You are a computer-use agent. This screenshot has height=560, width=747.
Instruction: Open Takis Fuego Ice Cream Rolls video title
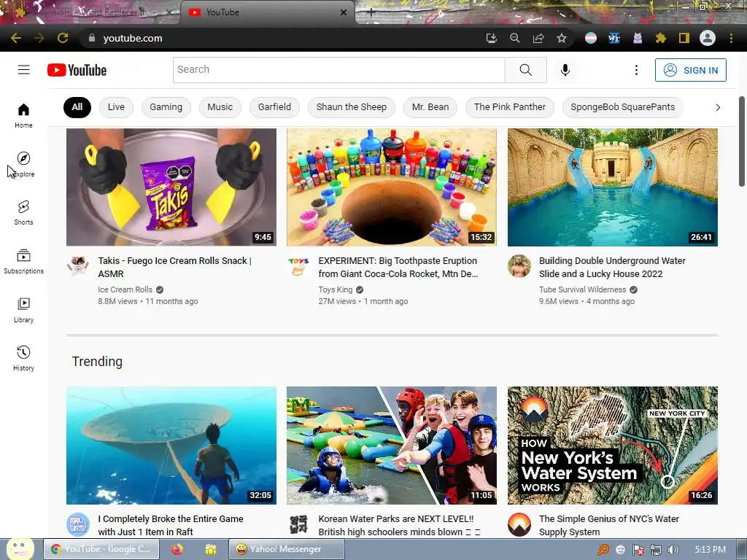coord(174,267)
